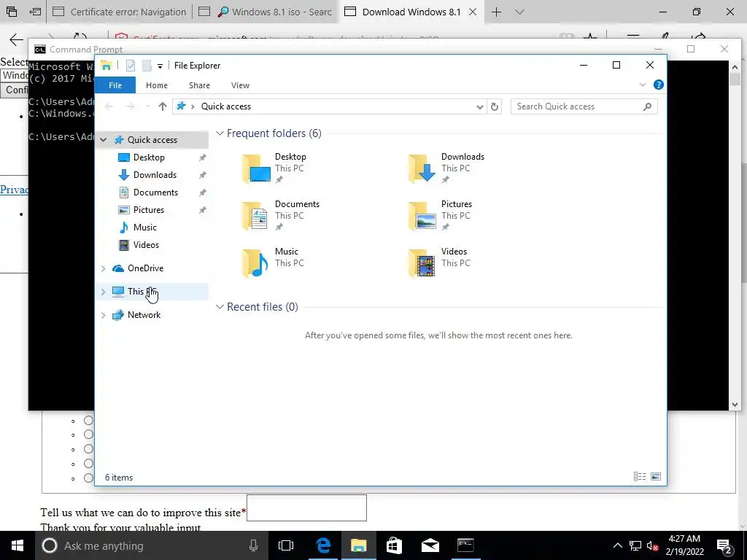Click the Cortana microphone icon
747x560 pixels.
[253, 545]
